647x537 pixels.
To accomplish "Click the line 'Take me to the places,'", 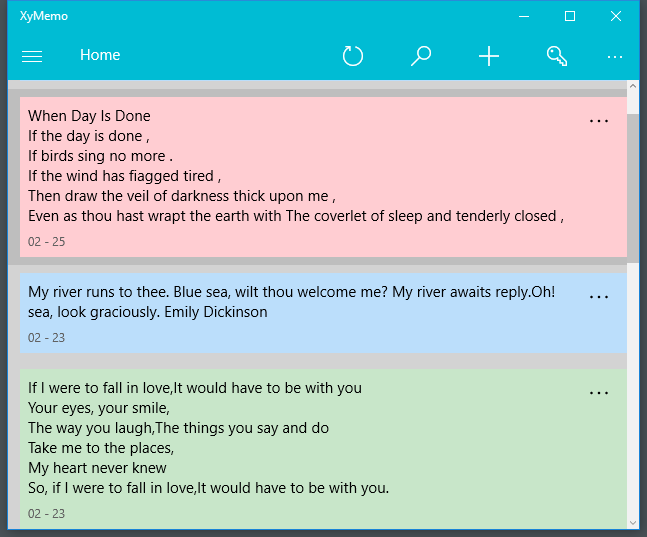I will click(101, 448).
